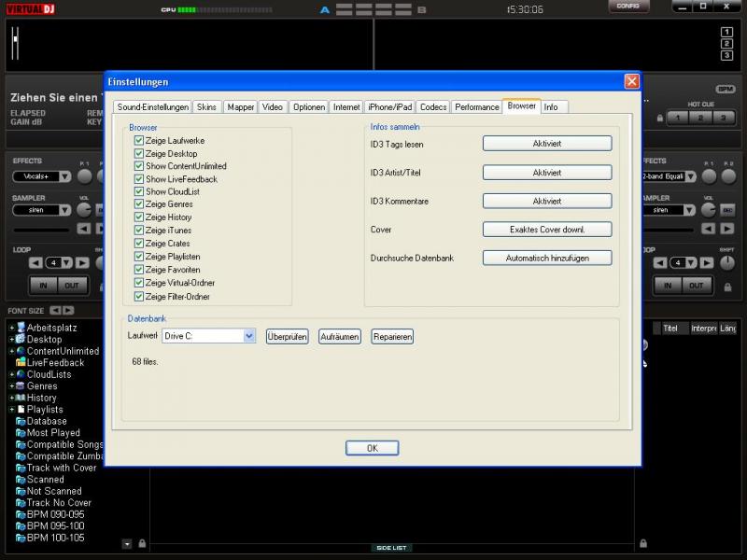The width and height of the screenshot is (747, 560).
Task: Toggle Show CloudList checkbox
Action: click(138, 191)
